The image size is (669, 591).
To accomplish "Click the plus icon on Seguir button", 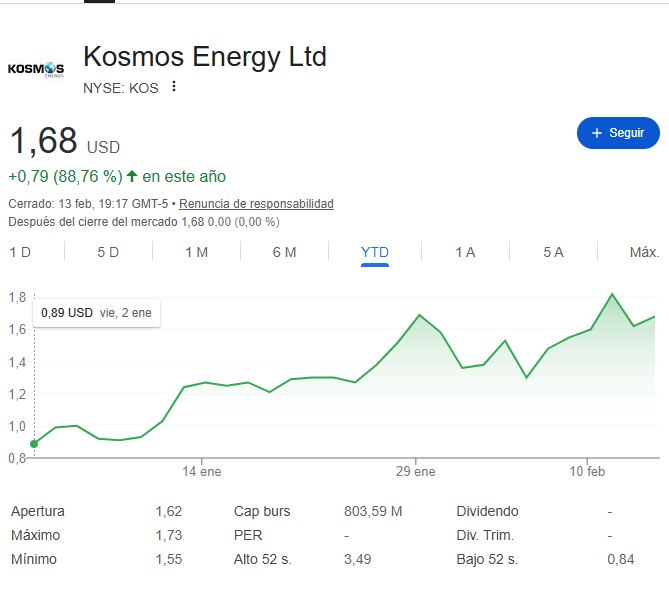I will 597,133.
